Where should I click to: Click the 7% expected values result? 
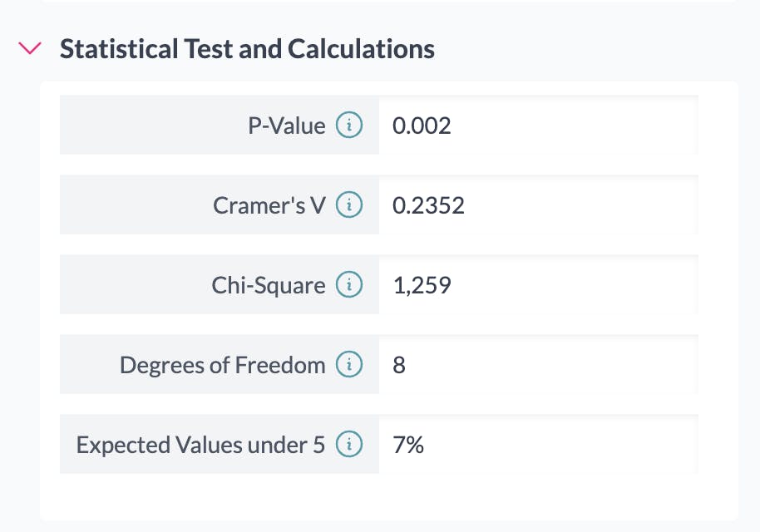[408, 446]
